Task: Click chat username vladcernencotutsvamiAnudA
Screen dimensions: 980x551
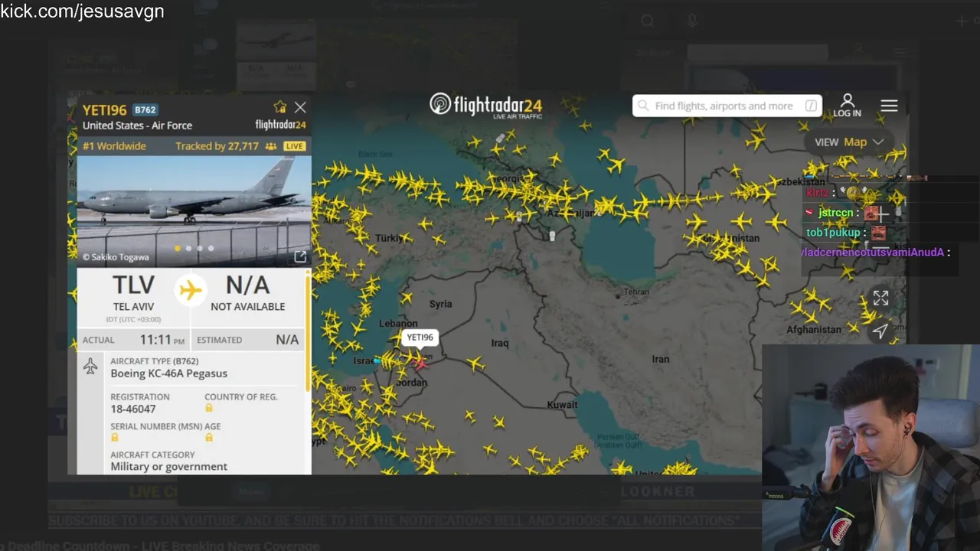Action: (x=874, y=252)
